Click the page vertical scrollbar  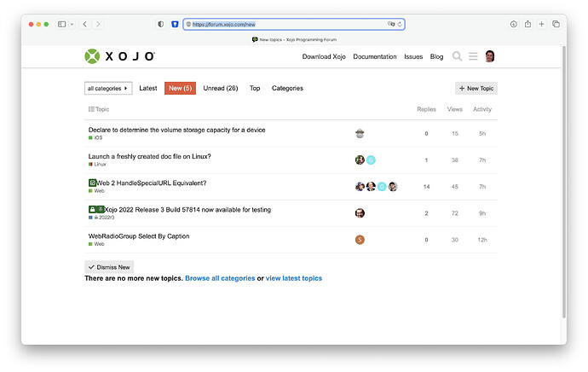click(x=563, y=182)
